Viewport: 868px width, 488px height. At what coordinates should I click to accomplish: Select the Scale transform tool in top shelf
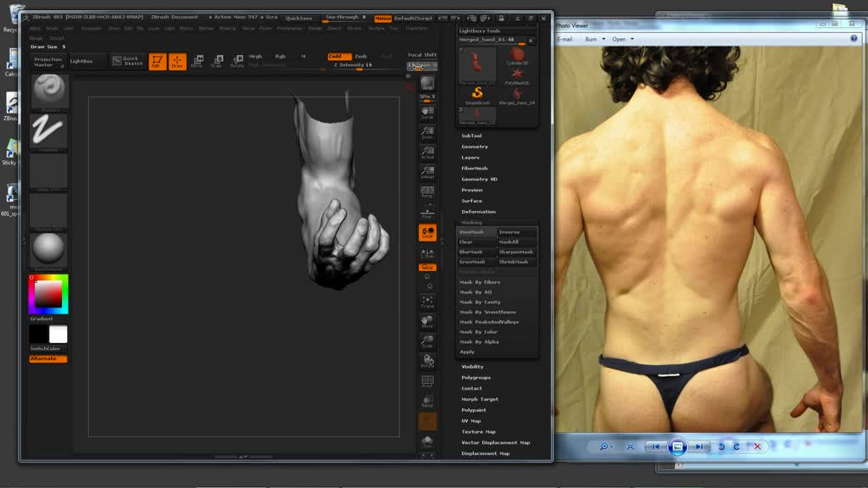(x=217, y=61)
